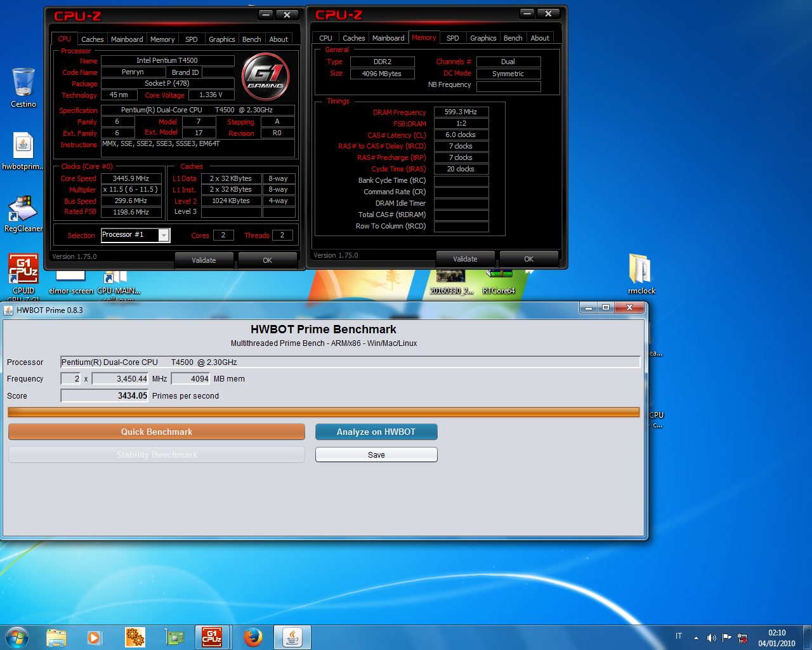
Task: Click the DRAM Frequency value 599.3 MHz
Action: click(461, 112)
